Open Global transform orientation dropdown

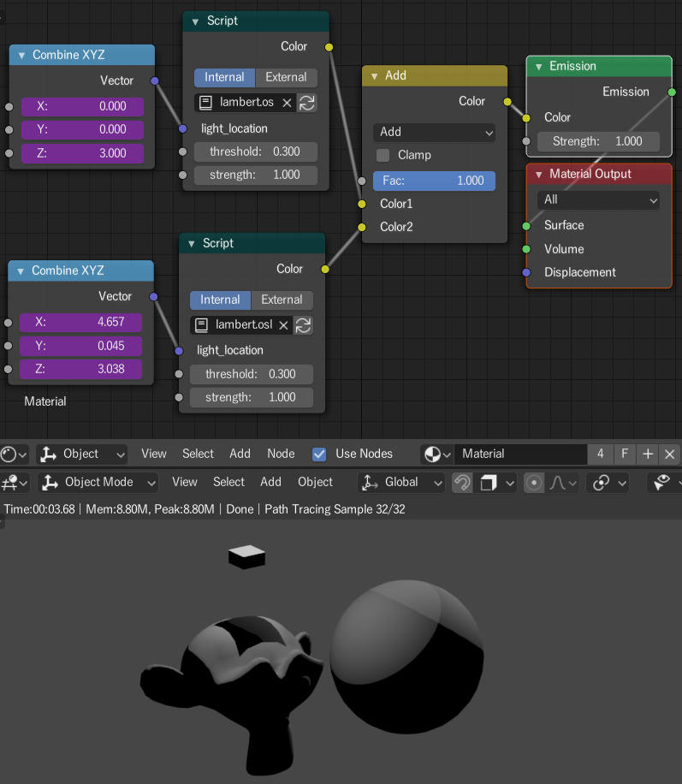point(401,483)
